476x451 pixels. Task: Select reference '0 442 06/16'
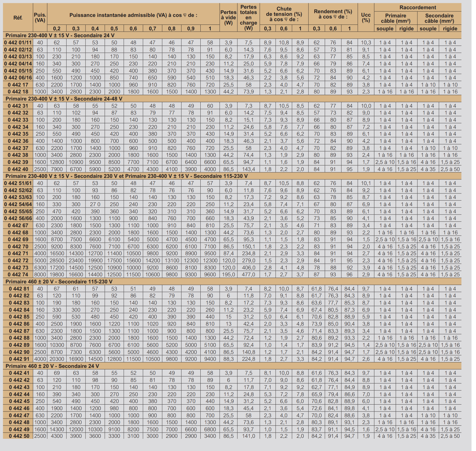(18, 78)
